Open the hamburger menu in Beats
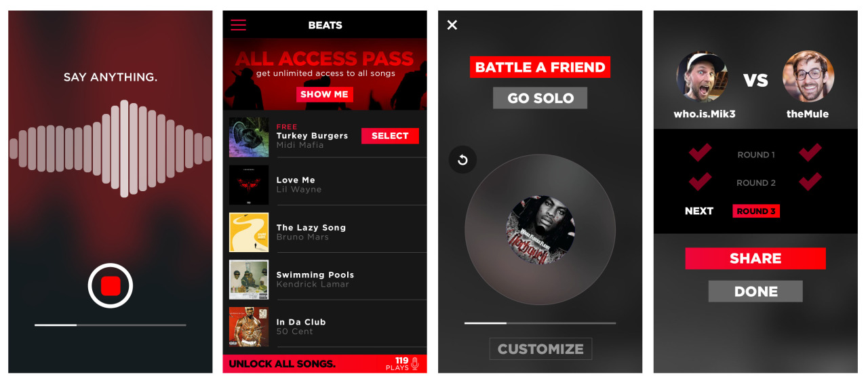The width and height of the screenshot is (868, 383). (x=238, y=25)
